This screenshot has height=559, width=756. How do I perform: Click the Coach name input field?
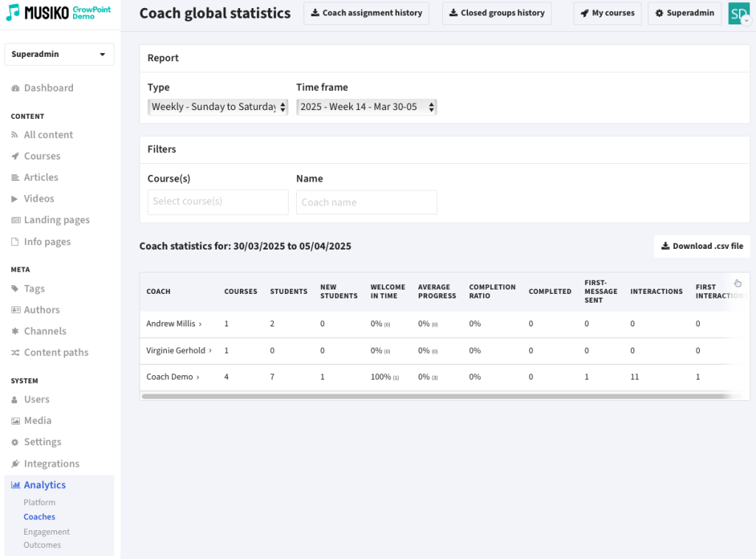pos(366,202)
